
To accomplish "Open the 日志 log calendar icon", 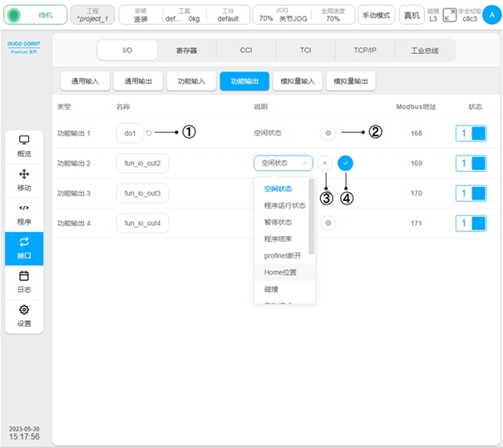I will [24, 281].
